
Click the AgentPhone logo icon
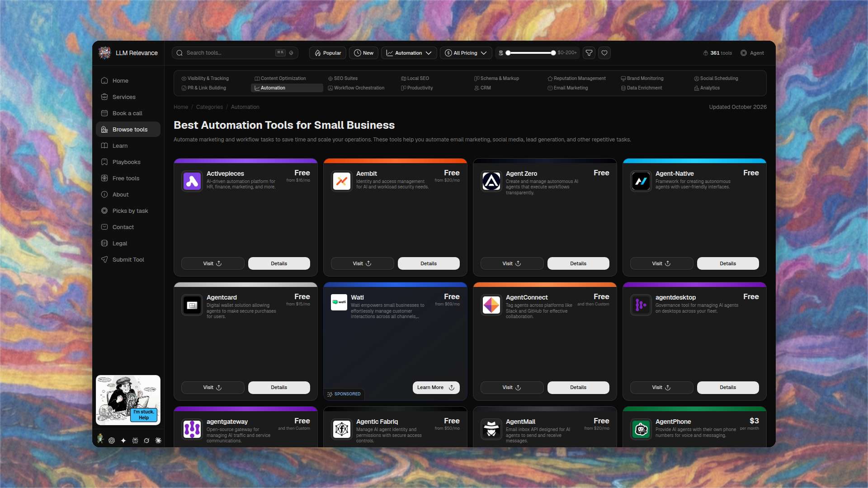tap(641, 429)
